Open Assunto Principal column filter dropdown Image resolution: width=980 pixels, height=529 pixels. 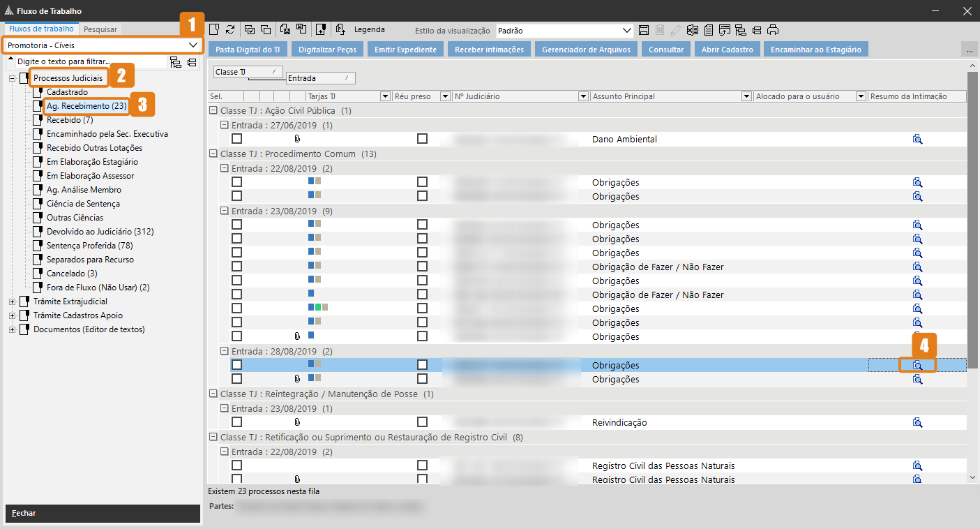tap(748, 96)
